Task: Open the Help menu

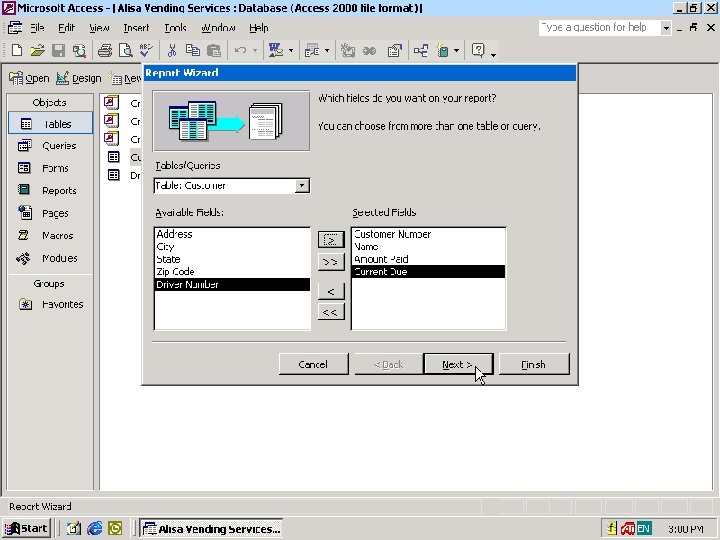Action: click(x=259, y=28)
